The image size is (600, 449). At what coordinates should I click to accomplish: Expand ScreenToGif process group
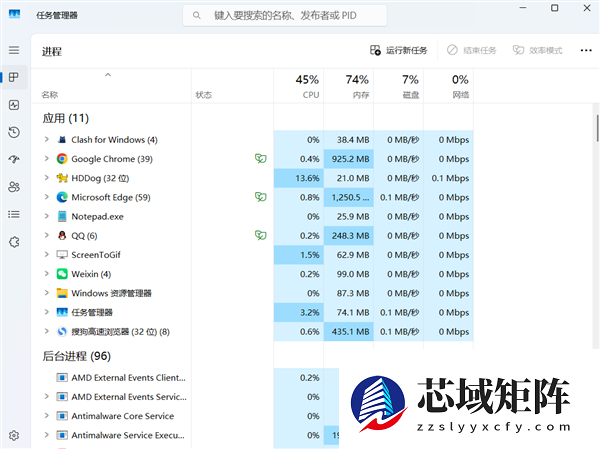(47, 254)
